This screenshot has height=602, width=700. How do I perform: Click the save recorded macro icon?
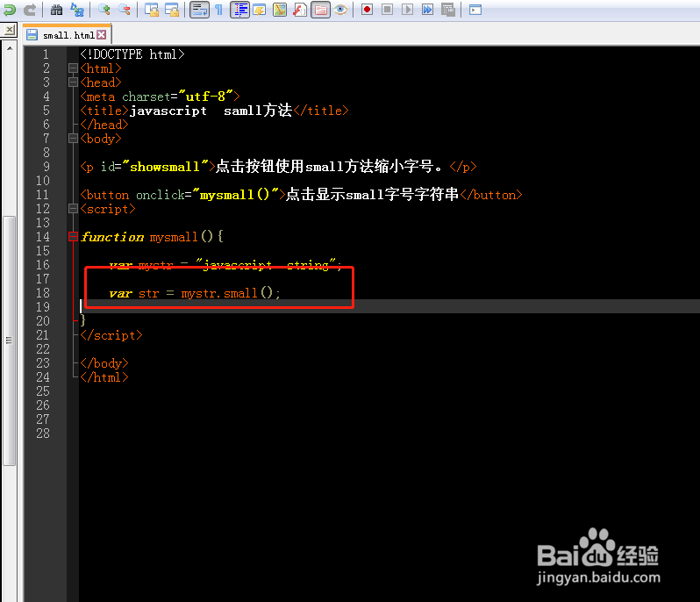(447, 10)
